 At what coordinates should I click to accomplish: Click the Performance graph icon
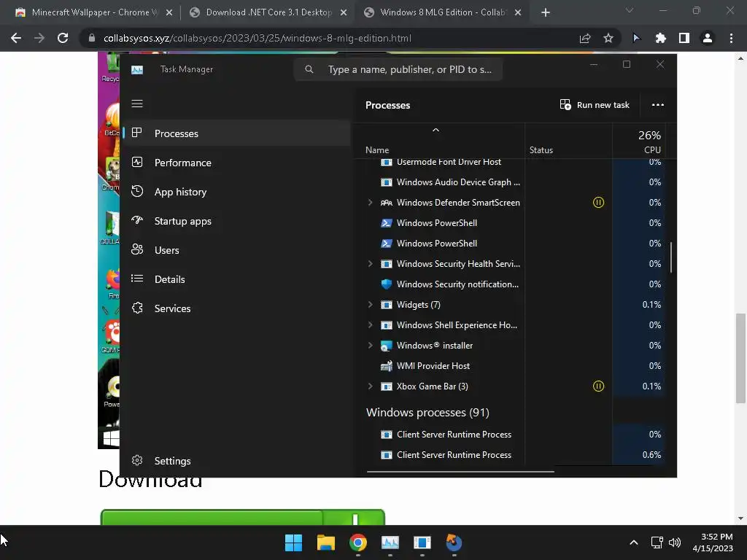(137, 163)
